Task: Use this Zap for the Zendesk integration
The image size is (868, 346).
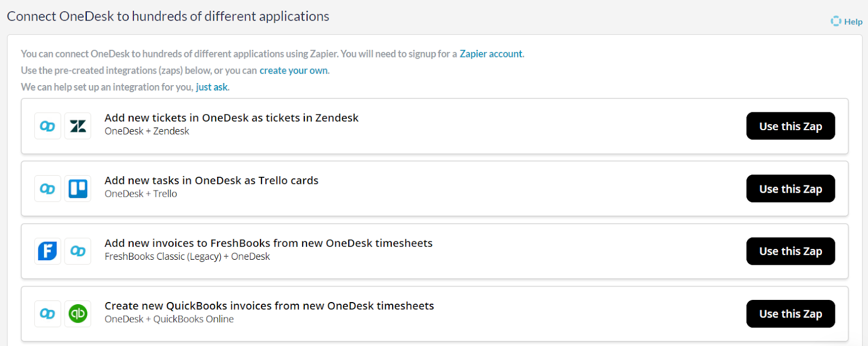Action: click(x=790, y=126)
